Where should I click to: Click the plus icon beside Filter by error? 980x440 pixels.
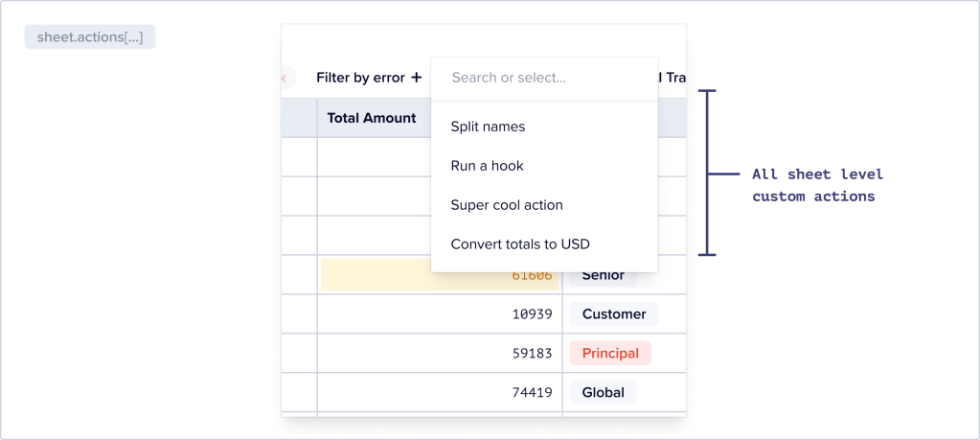417,78
